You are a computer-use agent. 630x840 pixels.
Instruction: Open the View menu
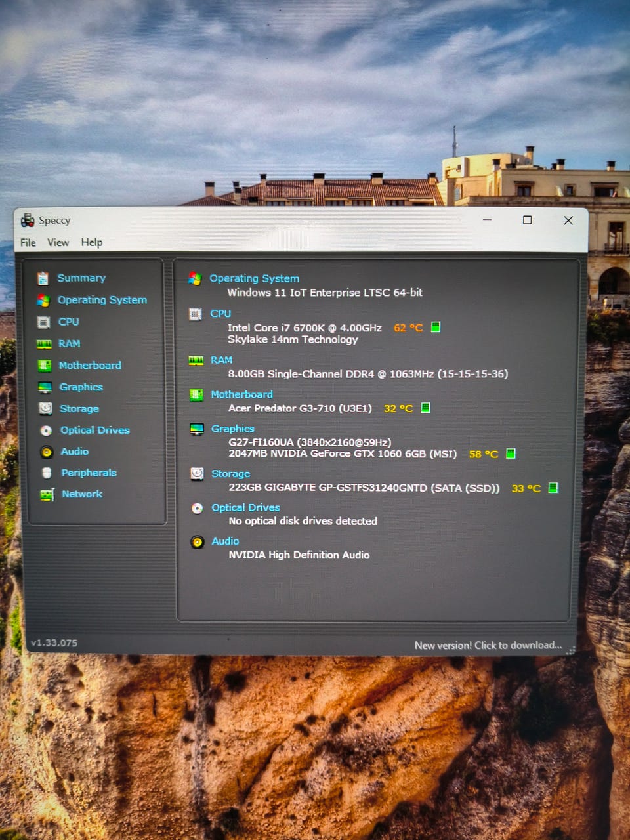(58, 242)
